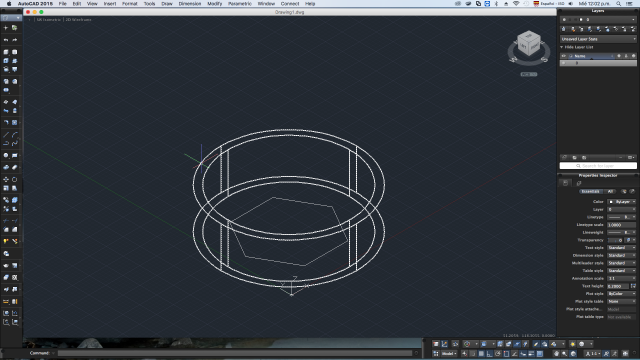Screen dimensions: 640x360
Task: Open Unsaved Layer State dropdown
Action: 598,39
